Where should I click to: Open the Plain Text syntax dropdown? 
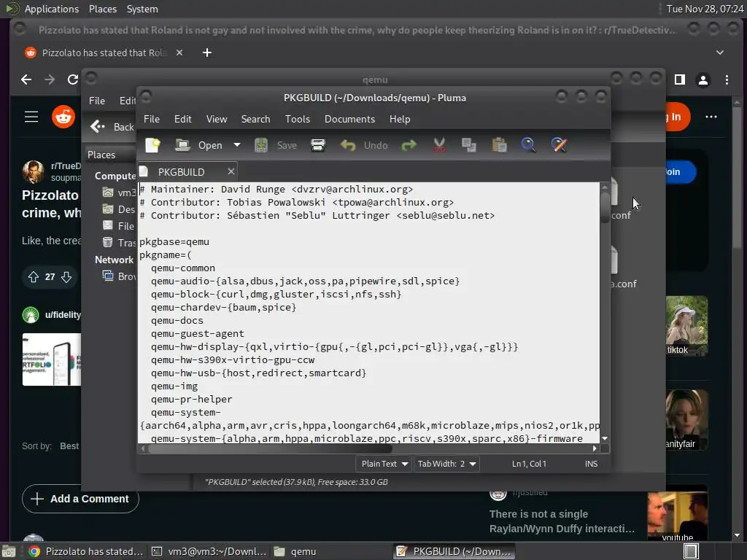pyautogui.click(x=384, y=464)
